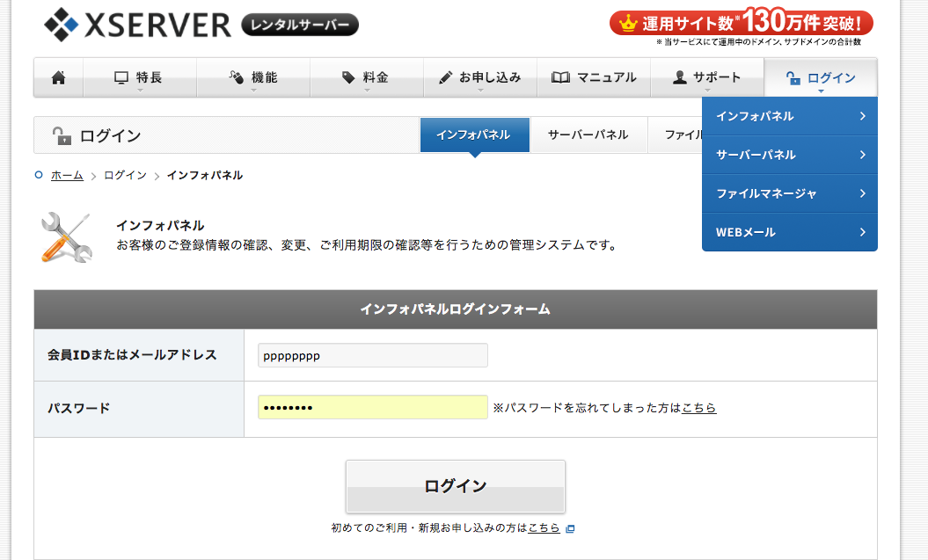
Task: Click the パスワード field label
Action: (x=78, y=409)
